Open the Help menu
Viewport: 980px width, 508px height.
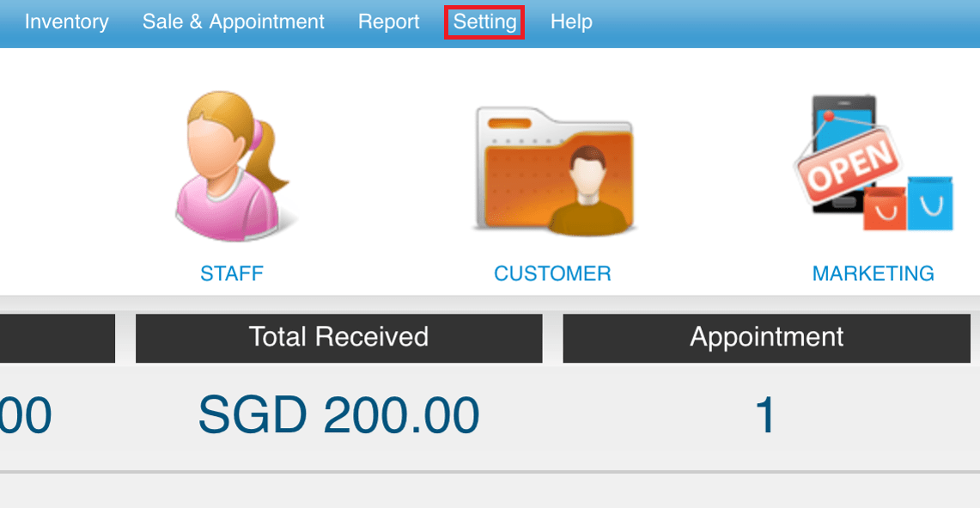[x=571, y=21]
